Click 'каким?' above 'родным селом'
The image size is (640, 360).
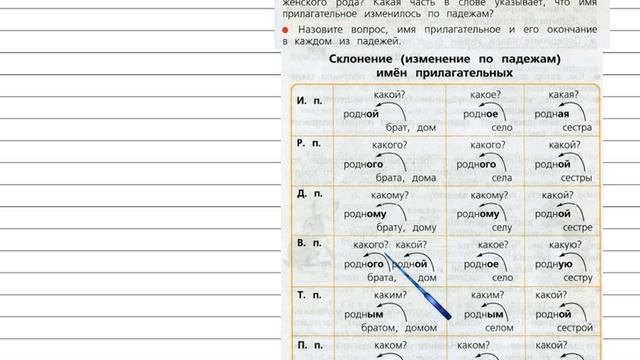[x=487, y=295]
